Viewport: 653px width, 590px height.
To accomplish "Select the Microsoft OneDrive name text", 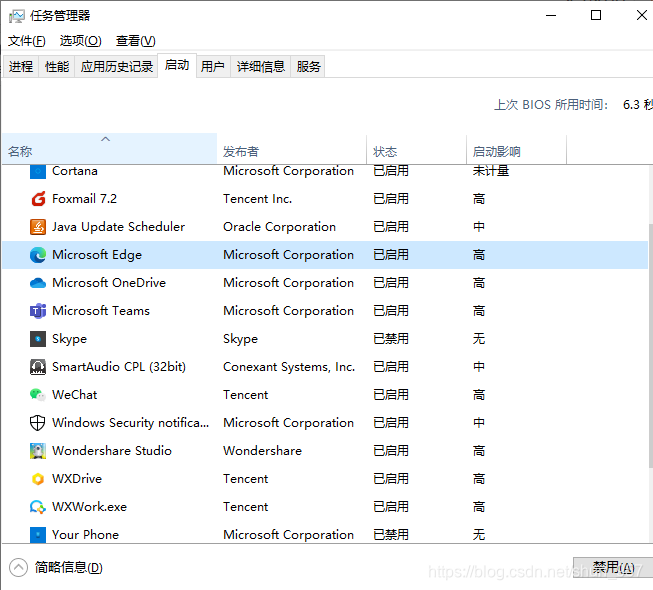I will click(x=109, y=283).
